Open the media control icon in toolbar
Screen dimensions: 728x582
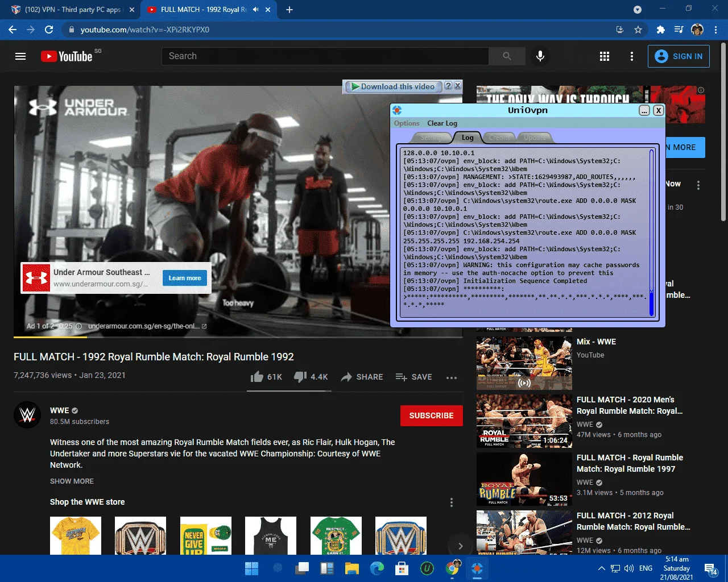click(679, 30)
